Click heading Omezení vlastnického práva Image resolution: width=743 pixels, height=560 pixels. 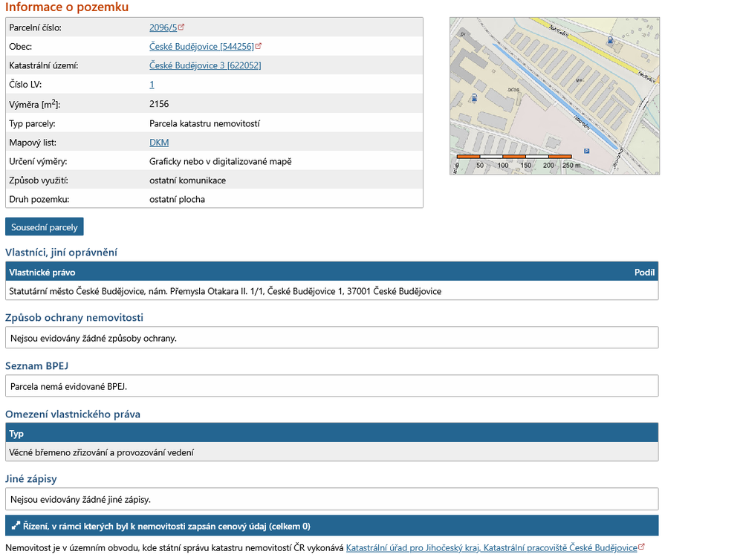73,414
